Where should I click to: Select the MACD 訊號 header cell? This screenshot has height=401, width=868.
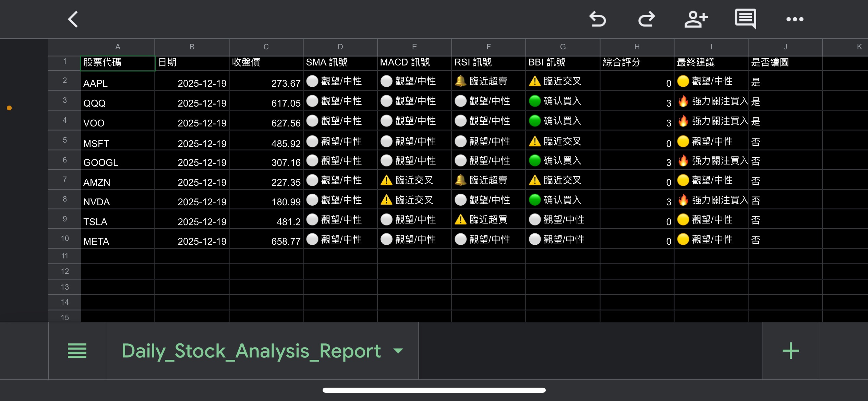pos(414,63)
